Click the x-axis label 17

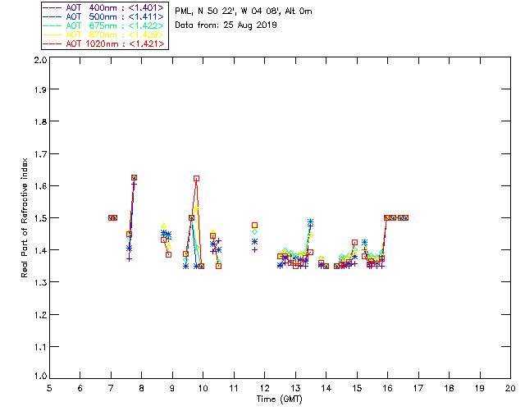418,388
